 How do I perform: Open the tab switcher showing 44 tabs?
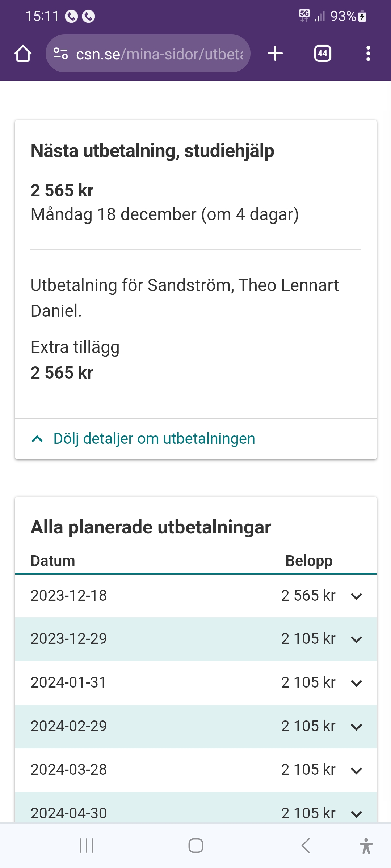pos(323,54)
